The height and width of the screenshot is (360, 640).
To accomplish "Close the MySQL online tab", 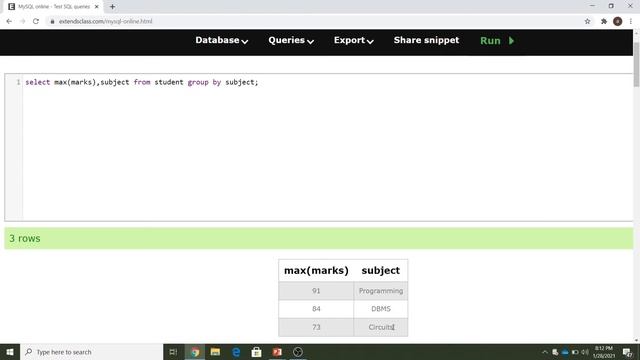I will tap(97, 7).
